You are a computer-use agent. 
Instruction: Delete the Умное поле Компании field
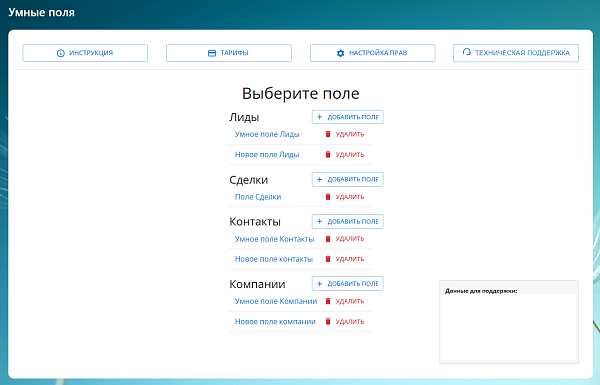(x=345, y=301)
